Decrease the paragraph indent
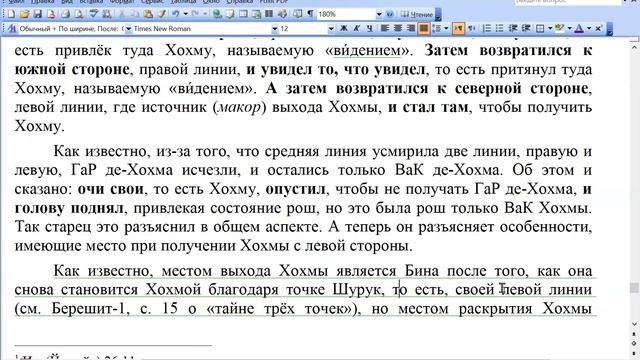640x360 pixels. (x=513, y=28)
